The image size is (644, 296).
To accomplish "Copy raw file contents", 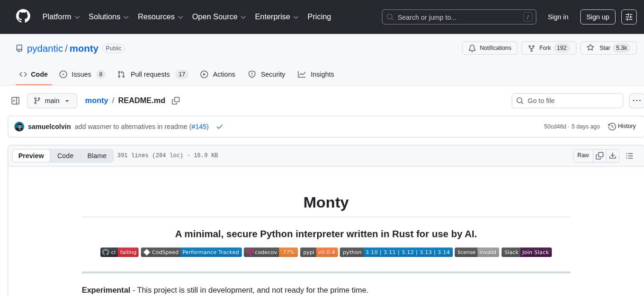I will pyautogui.click(x=599, y=156).
